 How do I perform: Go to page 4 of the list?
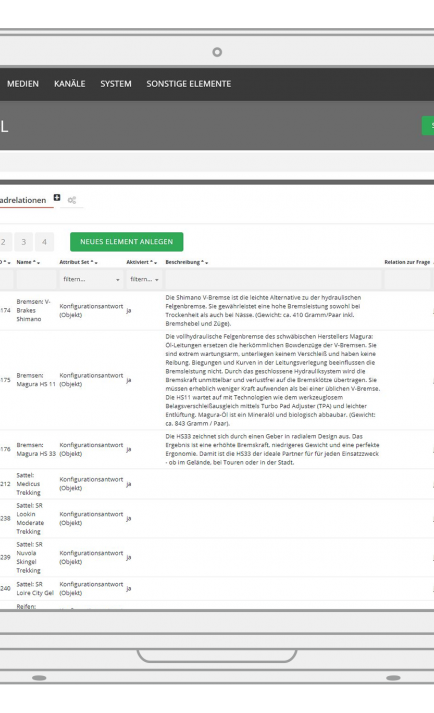point(45,242)
